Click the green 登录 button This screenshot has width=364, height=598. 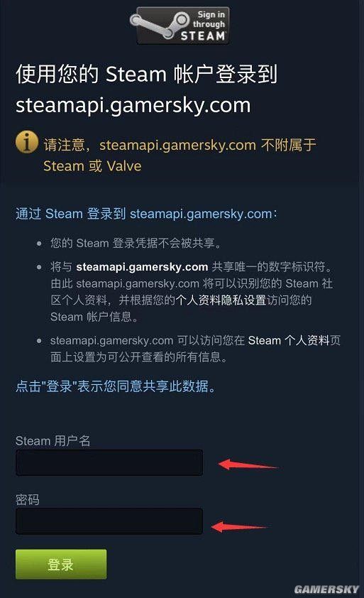[61, 564]
